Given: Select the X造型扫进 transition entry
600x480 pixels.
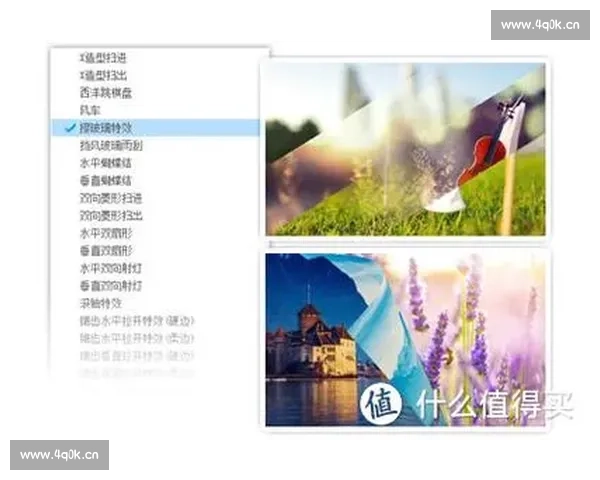Looking at the screenshot, I should click(103, 58).
